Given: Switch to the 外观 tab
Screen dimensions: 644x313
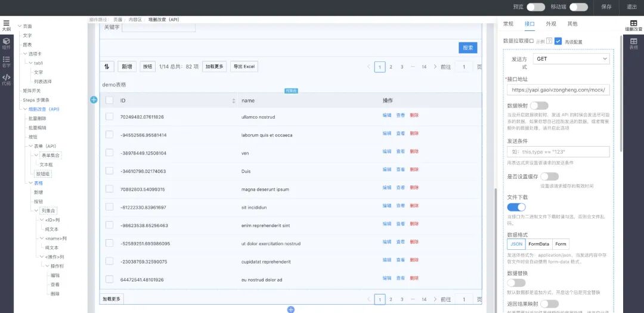Looking at the screenshot, I should click(551, 24).
